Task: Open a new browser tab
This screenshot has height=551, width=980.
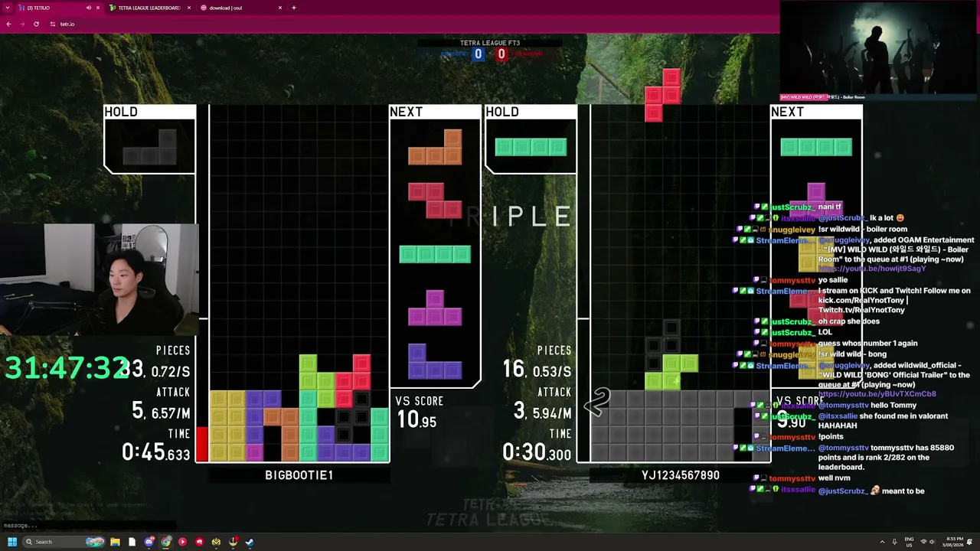Action: (x=294, y=8)
